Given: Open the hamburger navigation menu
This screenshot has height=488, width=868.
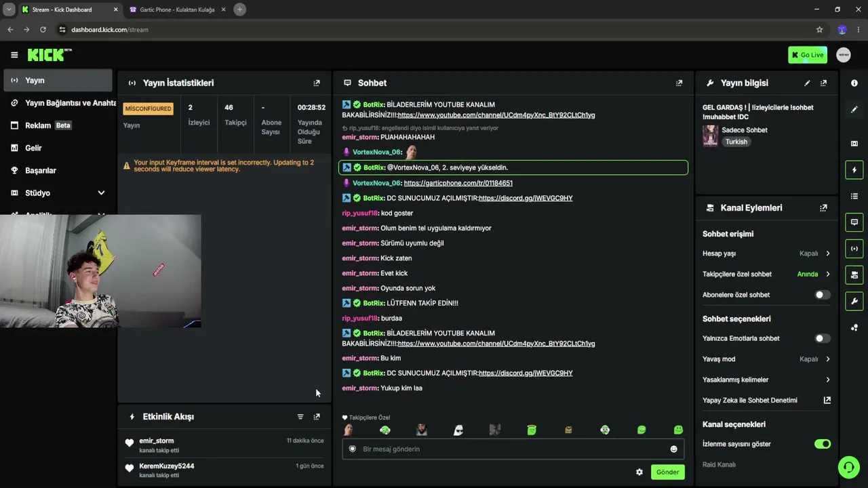Looking at the screenshot, I should [14, 55].
